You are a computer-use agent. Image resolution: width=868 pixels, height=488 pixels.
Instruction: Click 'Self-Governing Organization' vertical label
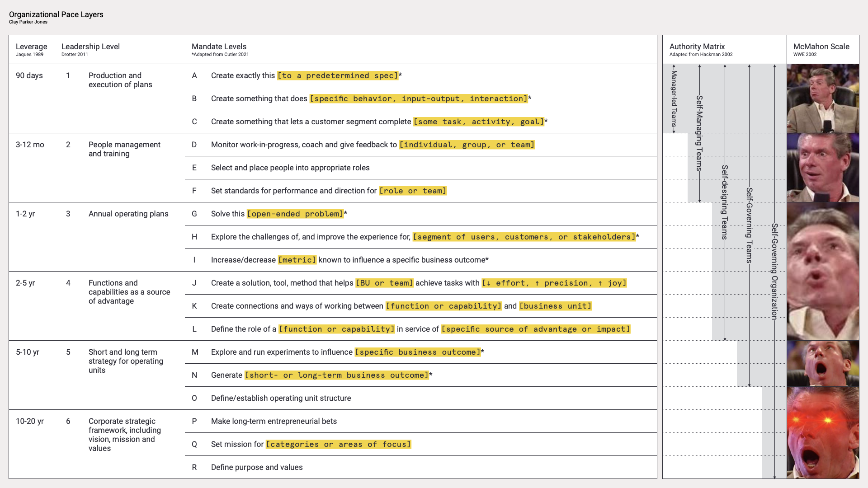(x=774, y=271)
